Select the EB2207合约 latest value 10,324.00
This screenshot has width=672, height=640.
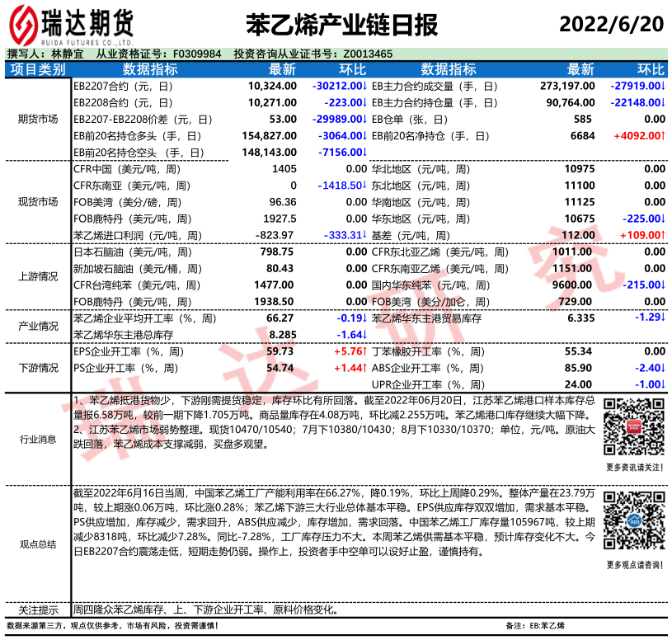pyautogui.click(x=271, y=86)
